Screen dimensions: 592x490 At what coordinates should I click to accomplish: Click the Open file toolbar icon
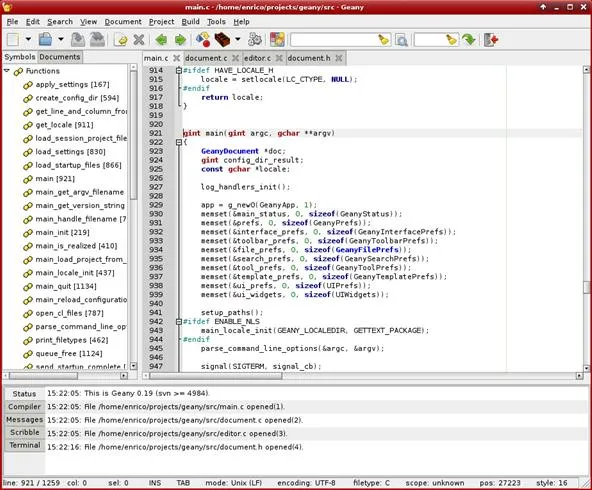coord(46,40)
